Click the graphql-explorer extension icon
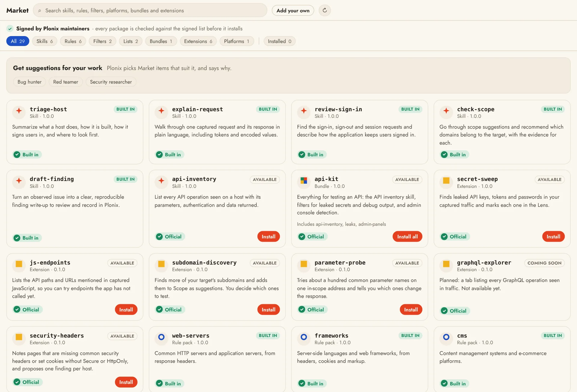Screen dimensions: 577x392 (x=446, y=265)
